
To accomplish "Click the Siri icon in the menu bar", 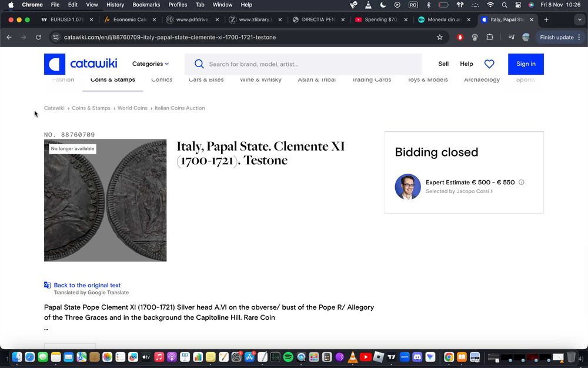I will point(531,5).
